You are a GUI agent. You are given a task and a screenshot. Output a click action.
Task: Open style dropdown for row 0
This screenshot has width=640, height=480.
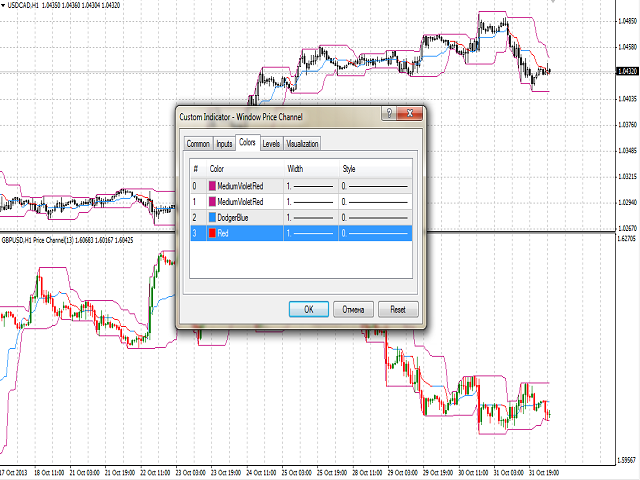(376, 186)
